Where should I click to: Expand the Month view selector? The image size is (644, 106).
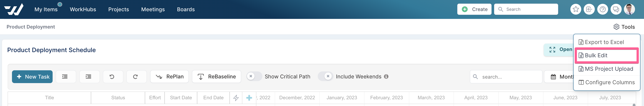click(x=559, y=77)
